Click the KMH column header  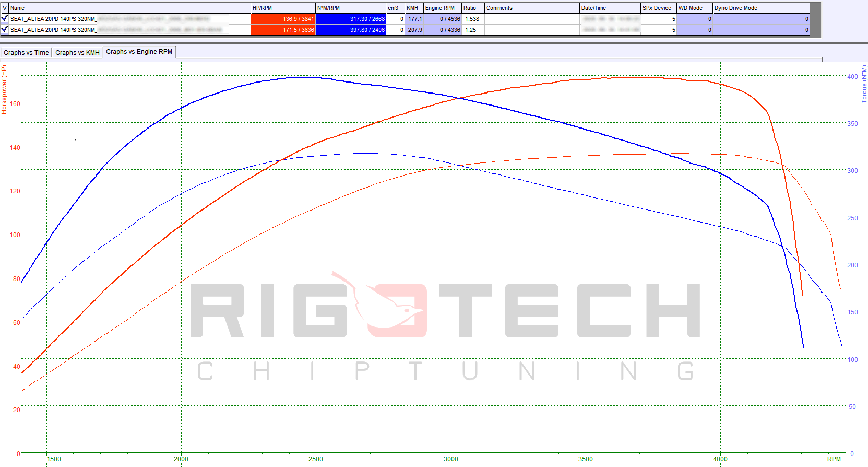414,8
